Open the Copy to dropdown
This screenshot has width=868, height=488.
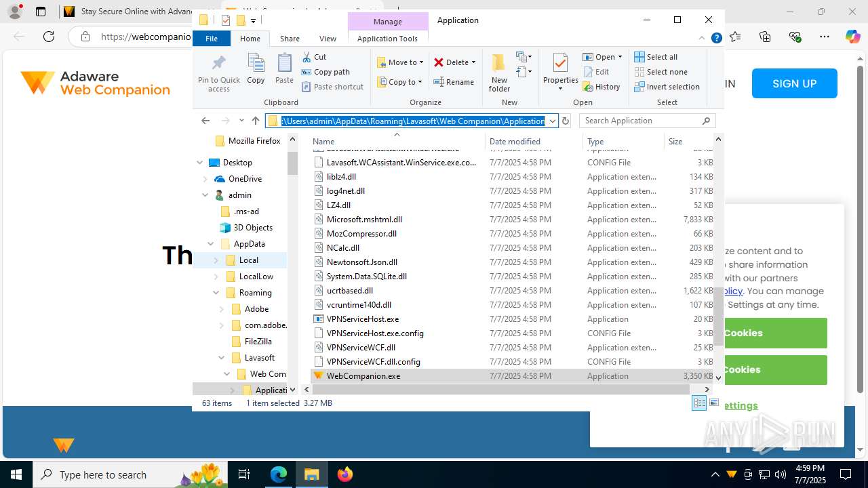tap(400, 82)
